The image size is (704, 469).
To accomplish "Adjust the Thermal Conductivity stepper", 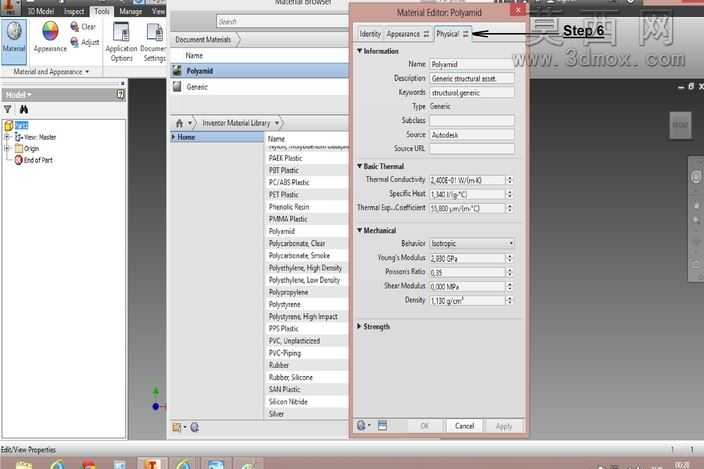I will click(x=509, y=180).
